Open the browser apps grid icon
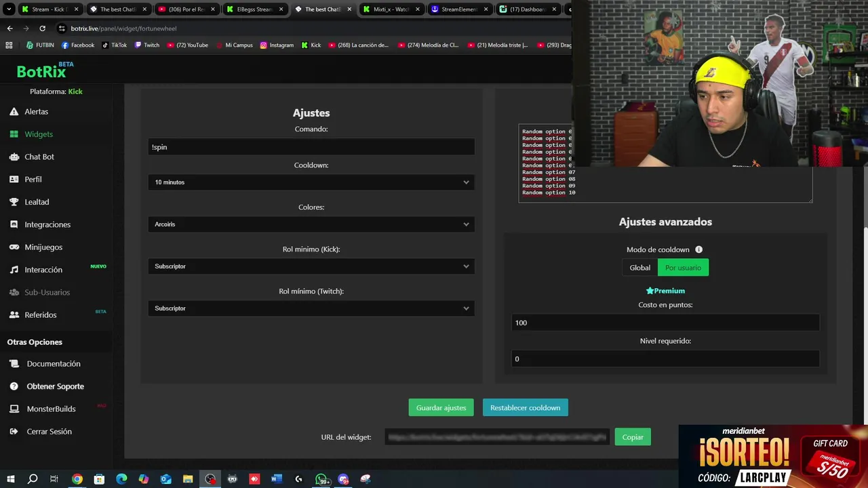868x488 pixels. (9, 45)
